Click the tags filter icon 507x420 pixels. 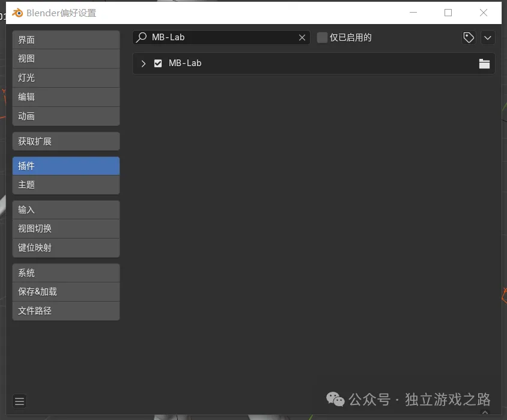[469, 37]
